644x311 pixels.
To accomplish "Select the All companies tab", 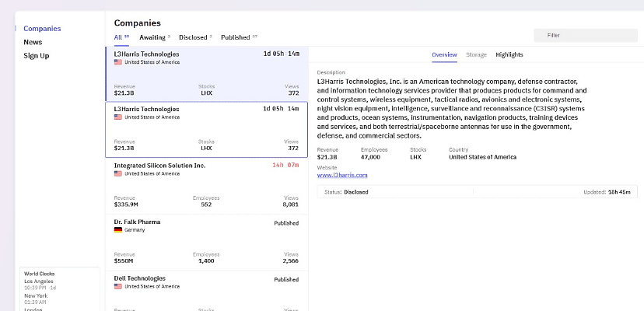I will point(118,37).
